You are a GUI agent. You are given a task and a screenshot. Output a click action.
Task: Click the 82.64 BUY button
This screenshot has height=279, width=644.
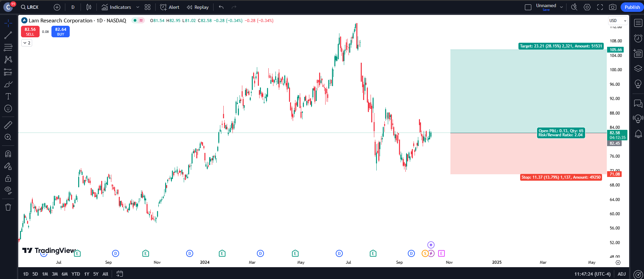click(61, 32)
